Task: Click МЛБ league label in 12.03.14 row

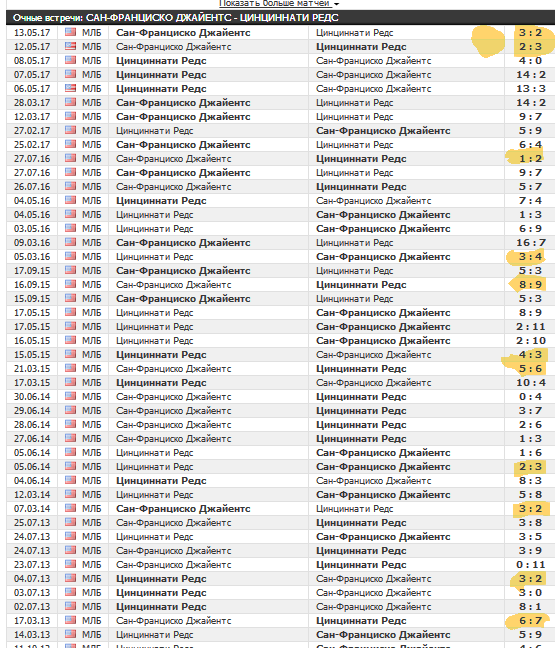Action: click(x=91, y=495)
